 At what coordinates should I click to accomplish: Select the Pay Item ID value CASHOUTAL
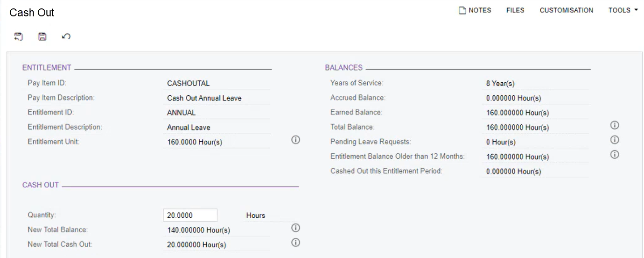189,84
